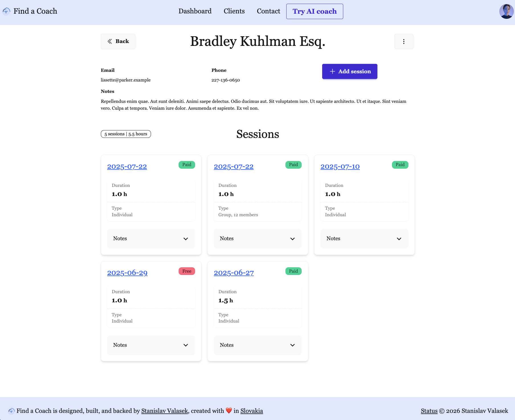Open the user profile avatar menu
This screenshot has width=515, height=420.
point(506,11)
